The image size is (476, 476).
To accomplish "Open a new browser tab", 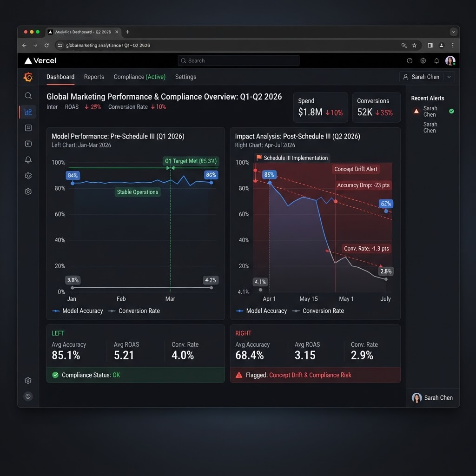I will (127, 32).
